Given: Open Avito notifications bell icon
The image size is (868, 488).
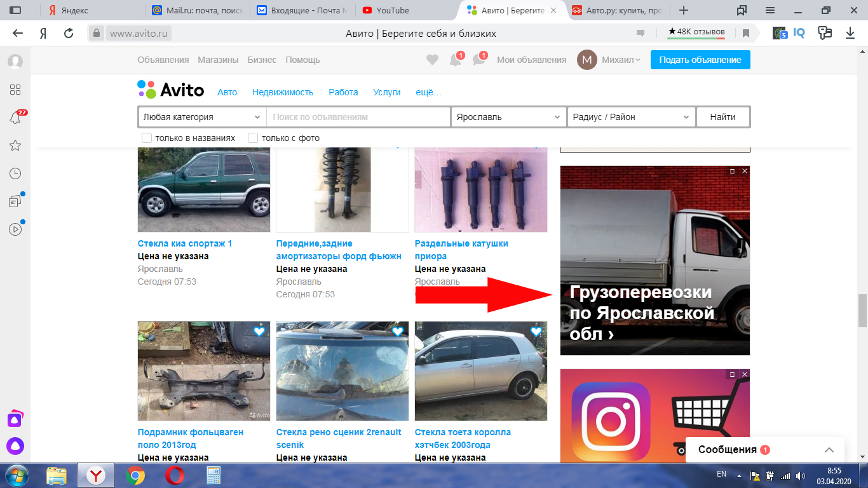Looking at the screenshot, I should (455, 60).
